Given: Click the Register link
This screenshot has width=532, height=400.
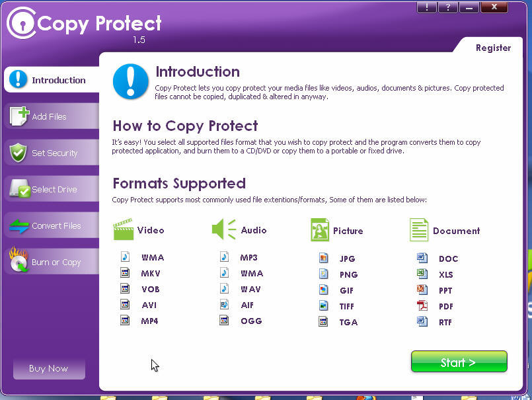Looking at the screenshot, I should [493, 48].
